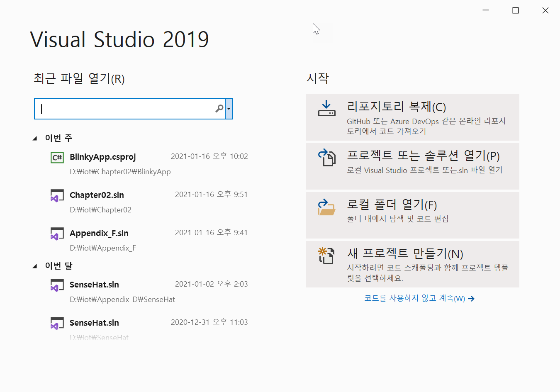This screenshot has width=560, height=392.
Task: Click the solution icon of SenseHat.sln dated 2021-01-02
Action: tap(57, 285)
